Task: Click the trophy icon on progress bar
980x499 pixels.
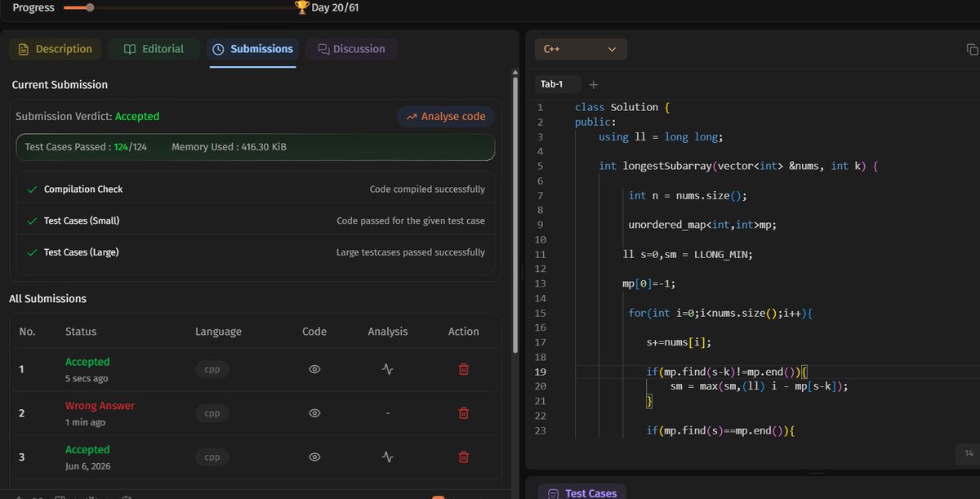Action: (x=302, y=7)
